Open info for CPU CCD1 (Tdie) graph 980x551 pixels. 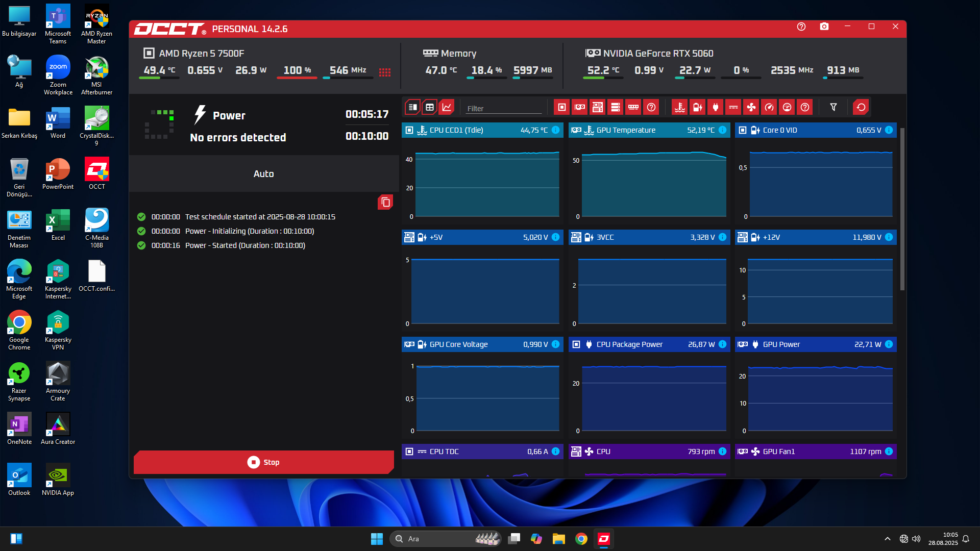[556, 130]
